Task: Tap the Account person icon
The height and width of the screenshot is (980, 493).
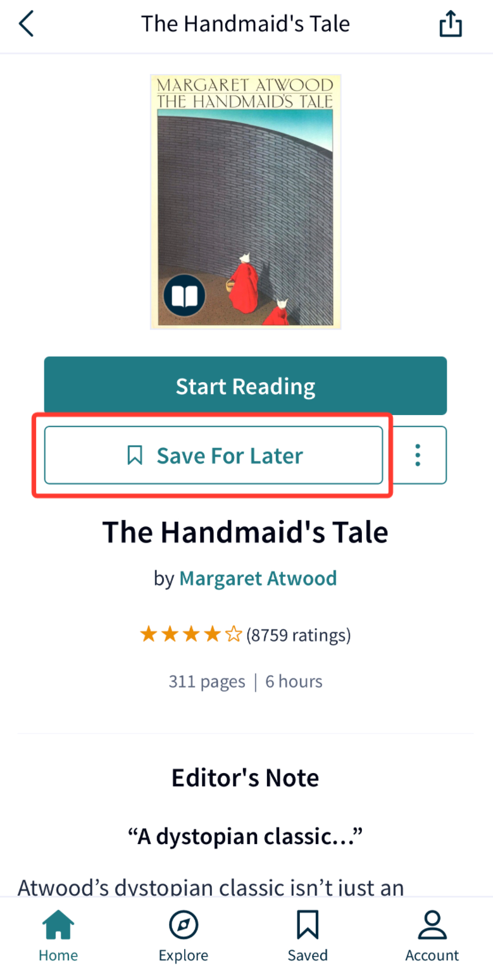Action: pyautogui.click(x=432, y=925)
